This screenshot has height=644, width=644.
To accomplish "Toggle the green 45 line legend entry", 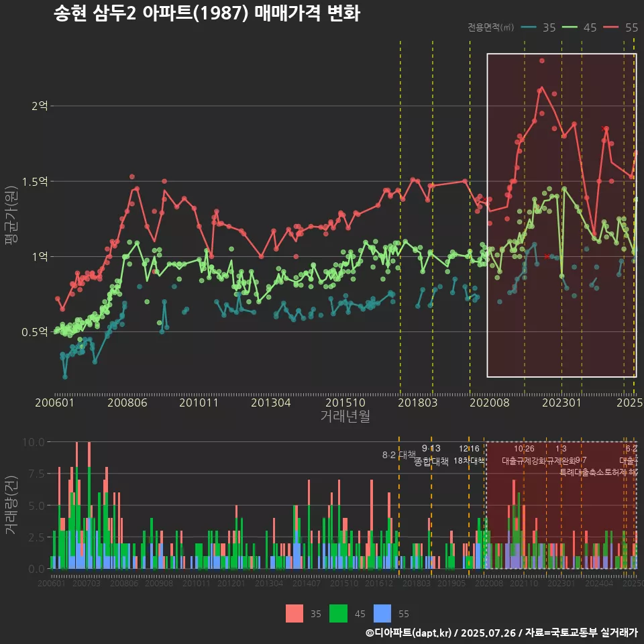I will [579, 28].
